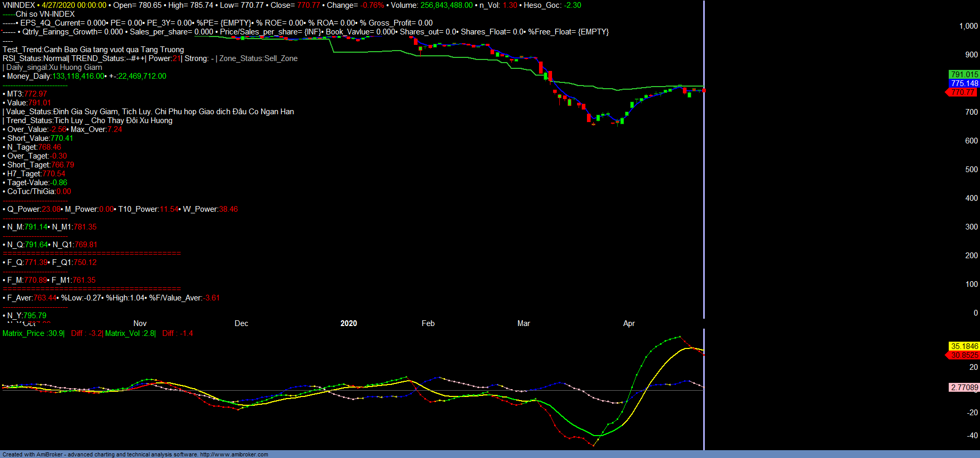Click the VNINDEX ticker symbol in title
980x458 pixels.
19,5
